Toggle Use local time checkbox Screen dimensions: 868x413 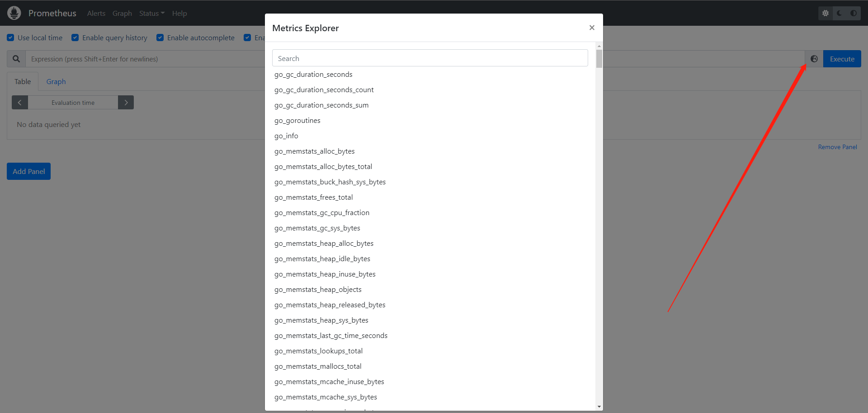[x=10, y=38]
